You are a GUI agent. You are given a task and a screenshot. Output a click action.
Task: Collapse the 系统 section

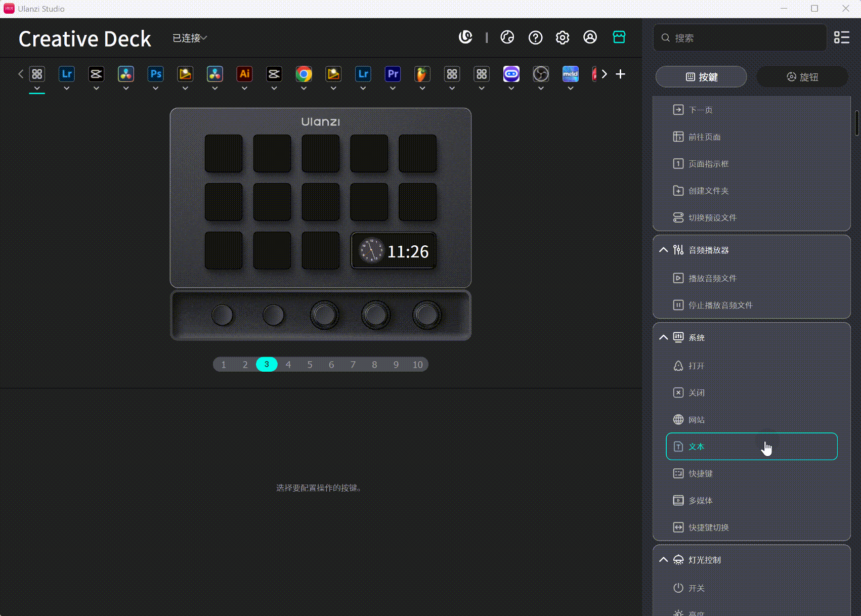click(663, 337)
